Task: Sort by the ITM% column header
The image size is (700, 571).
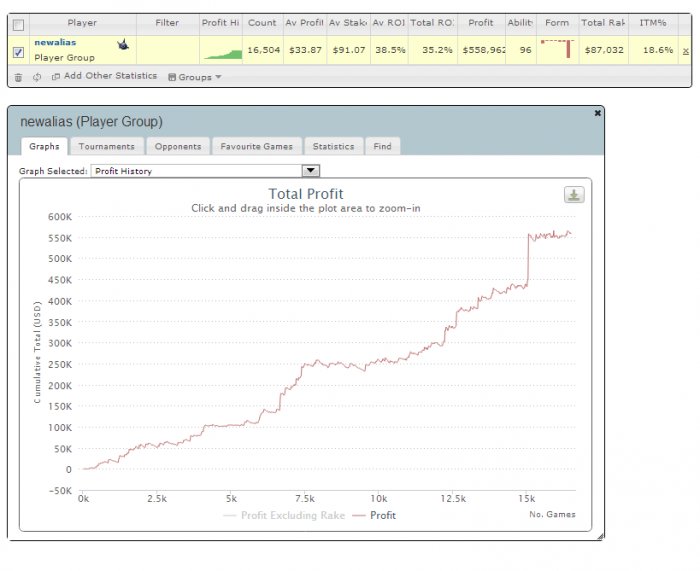Action: 653,23
